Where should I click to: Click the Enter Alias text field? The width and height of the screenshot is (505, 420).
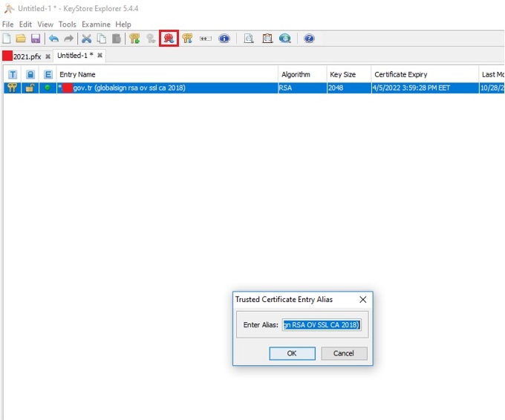(321, 324)
